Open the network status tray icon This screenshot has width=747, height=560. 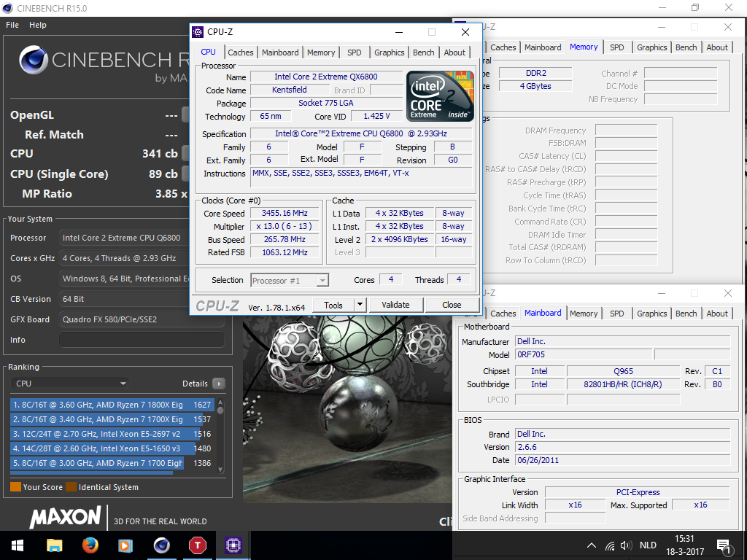[610, 545]
